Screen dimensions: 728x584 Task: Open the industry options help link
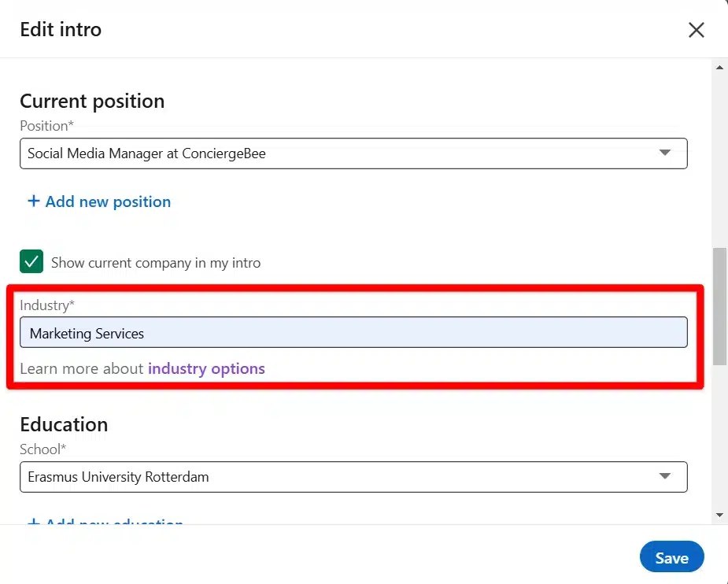pyautogui.click(x=206, y=368)
